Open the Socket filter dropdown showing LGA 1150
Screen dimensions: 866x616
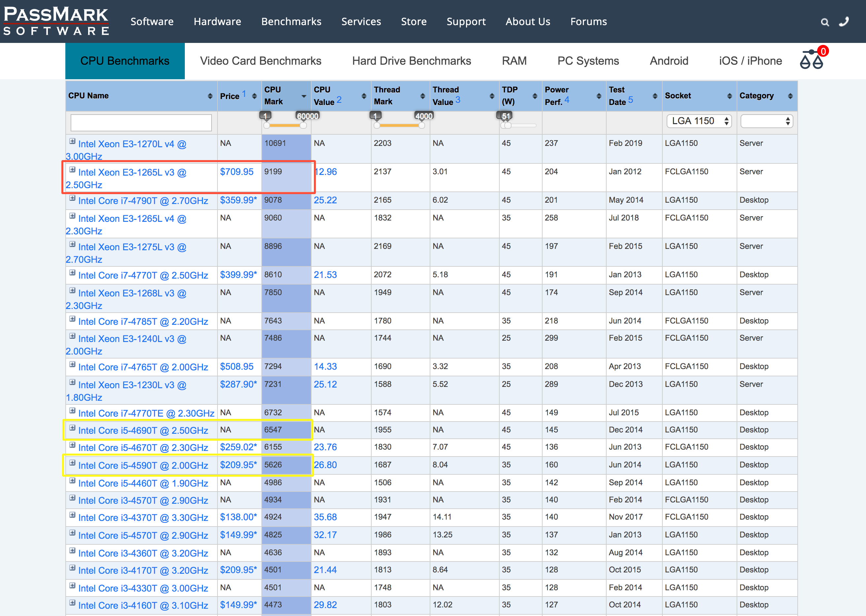[x=699, y=121]
